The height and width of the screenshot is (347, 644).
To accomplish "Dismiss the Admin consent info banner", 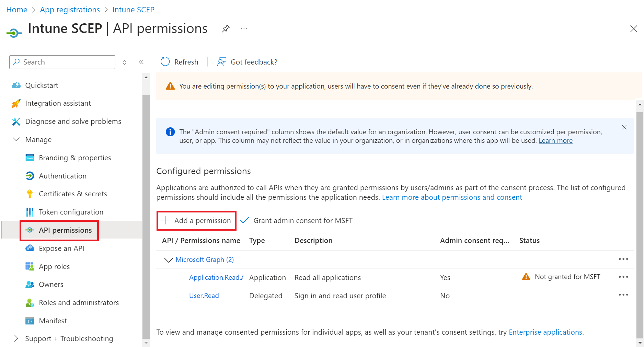I will pos(624,127).
